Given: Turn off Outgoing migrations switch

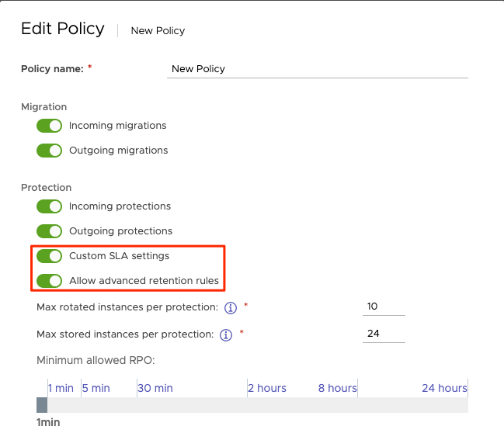Looking at the screenshot, I should pos(50,151).
